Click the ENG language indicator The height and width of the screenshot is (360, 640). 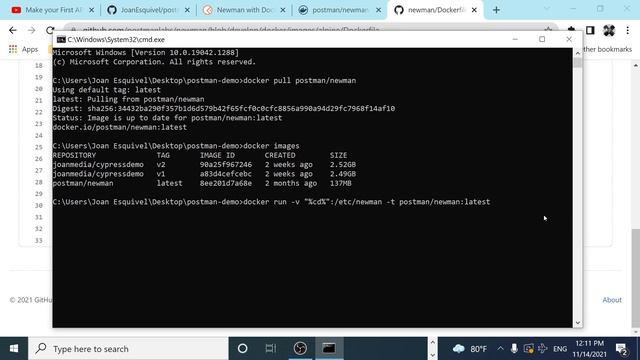(560, 349)
